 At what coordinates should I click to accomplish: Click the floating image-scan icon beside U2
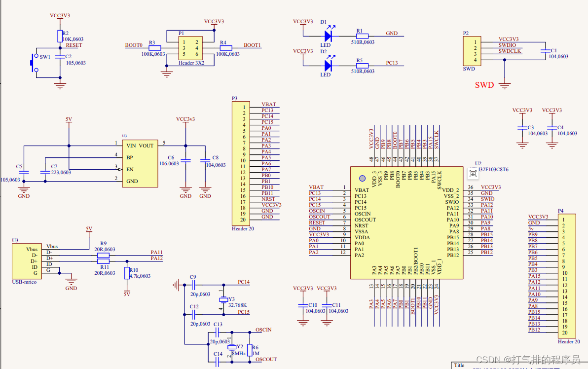(x=473, y=174)
